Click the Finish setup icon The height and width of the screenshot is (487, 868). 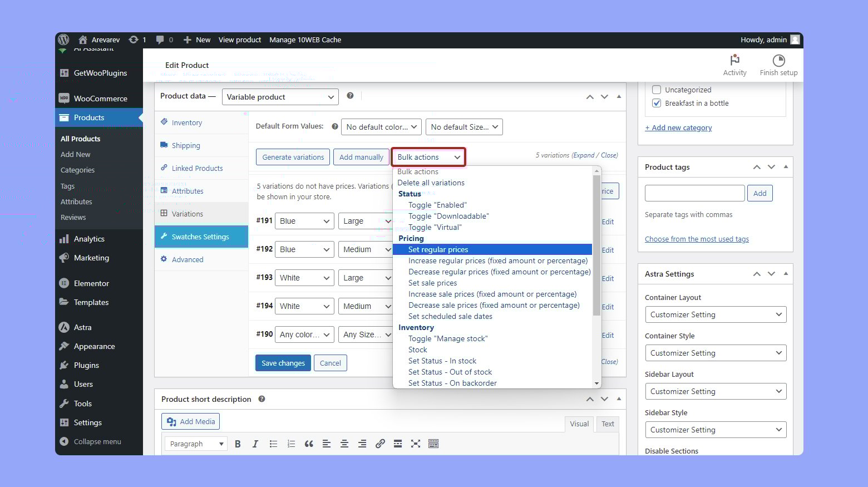(x=778, y=60)
